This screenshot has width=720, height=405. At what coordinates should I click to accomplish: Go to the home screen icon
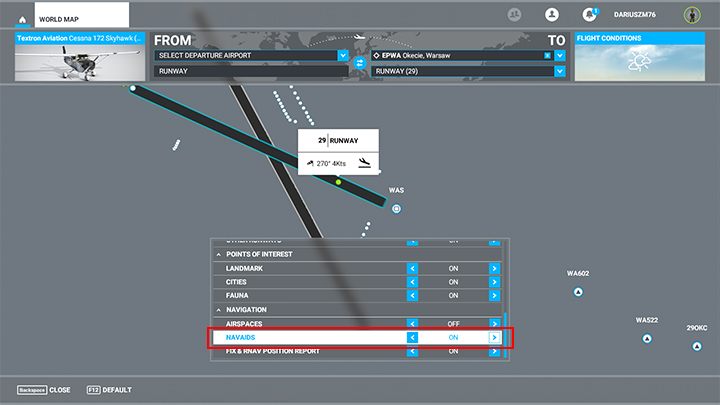click(x=22, y=19)
